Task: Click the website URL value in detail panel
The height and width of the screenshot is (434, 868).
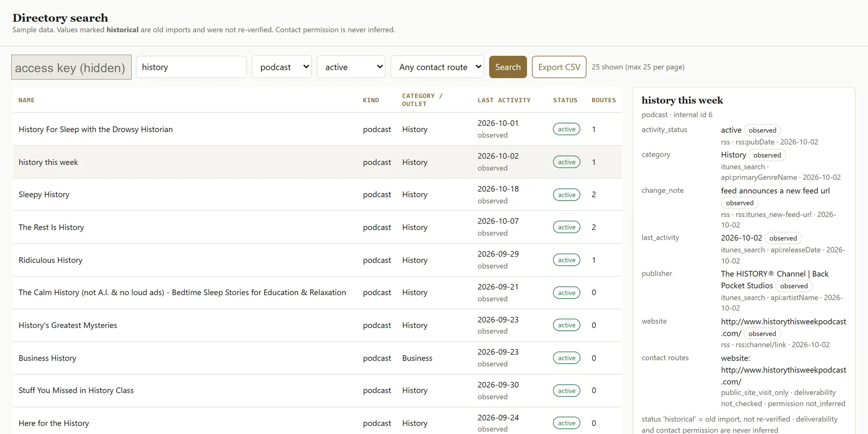Action: click(x=783, y=327)
